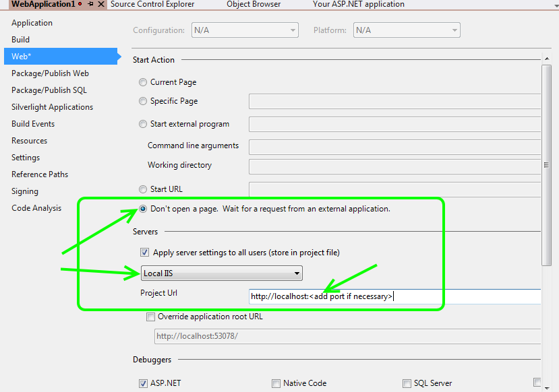Click the vertical scrollbar thumb
The width and height of the screenshot is (559, 392).
tap(546, 165)
